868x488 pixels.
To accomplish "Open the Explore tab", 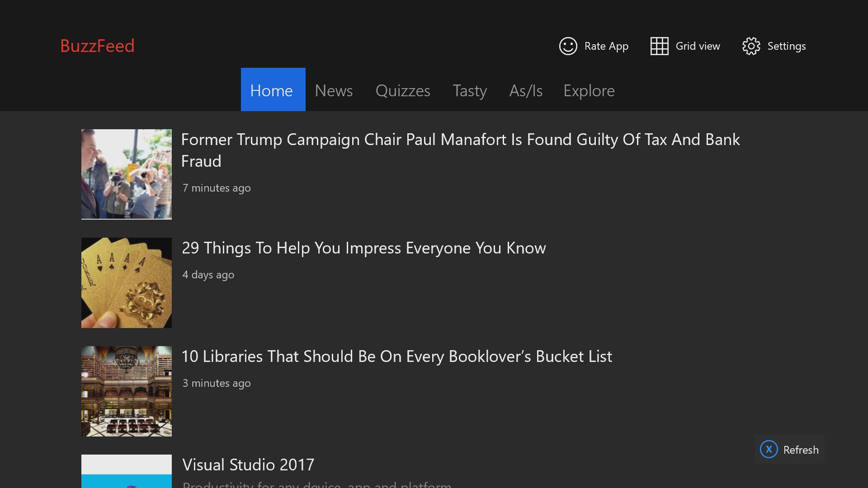I will point(589,91).
